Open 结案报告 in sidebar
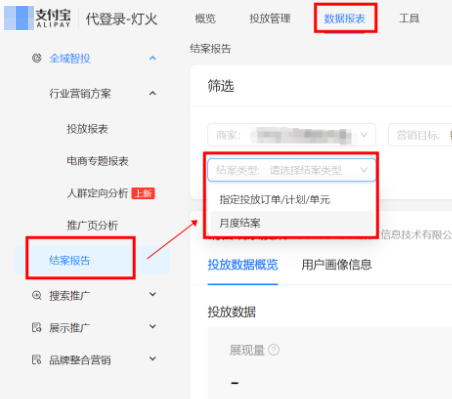The height and width of the screenshot is (399, 452). click(70, 260)
